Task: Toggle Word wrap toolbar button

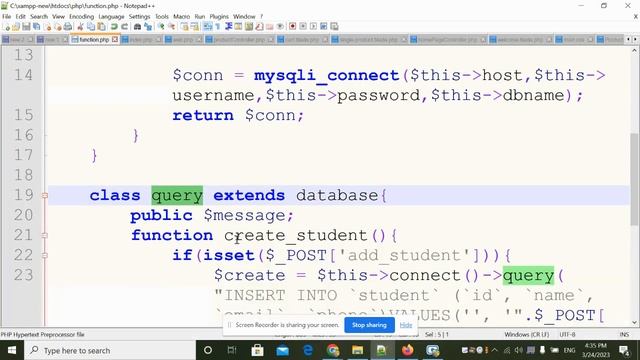Action: point(207,27)
